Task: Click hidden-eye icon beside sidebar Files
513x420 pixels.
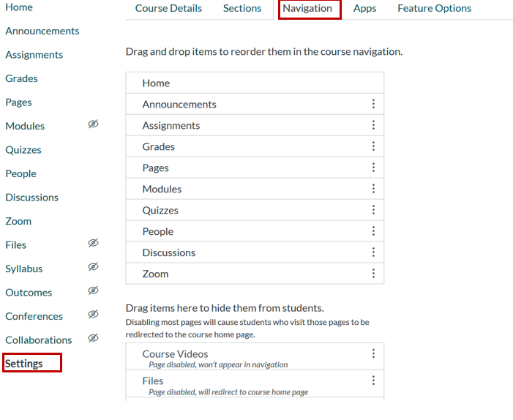Action: 93,243
